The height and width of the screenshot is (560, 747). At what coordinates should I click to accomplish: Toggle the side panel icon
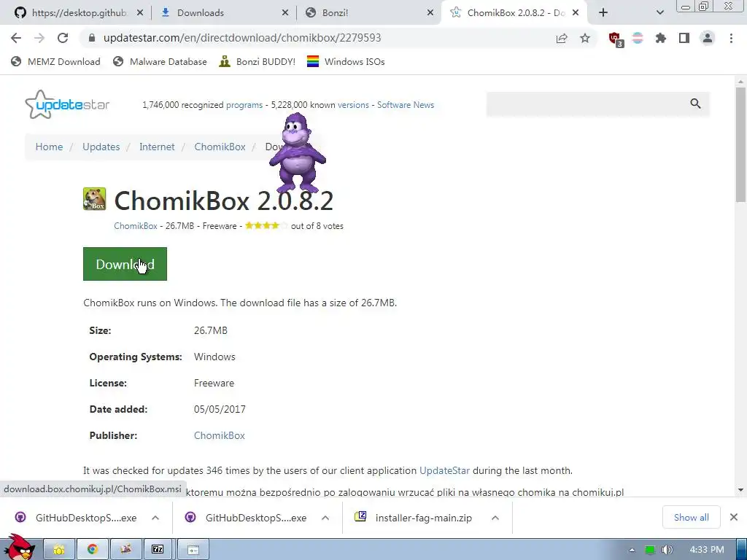684,38
